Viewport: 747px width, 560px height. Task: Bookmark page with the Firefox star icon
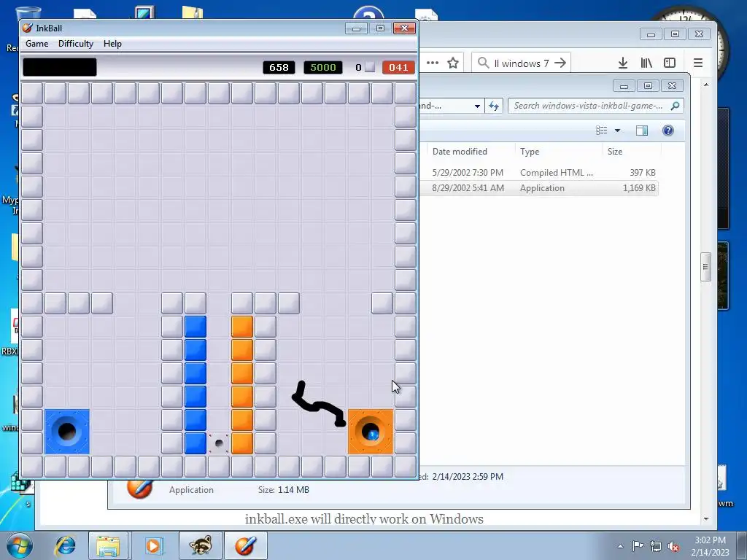pos(453,63)
